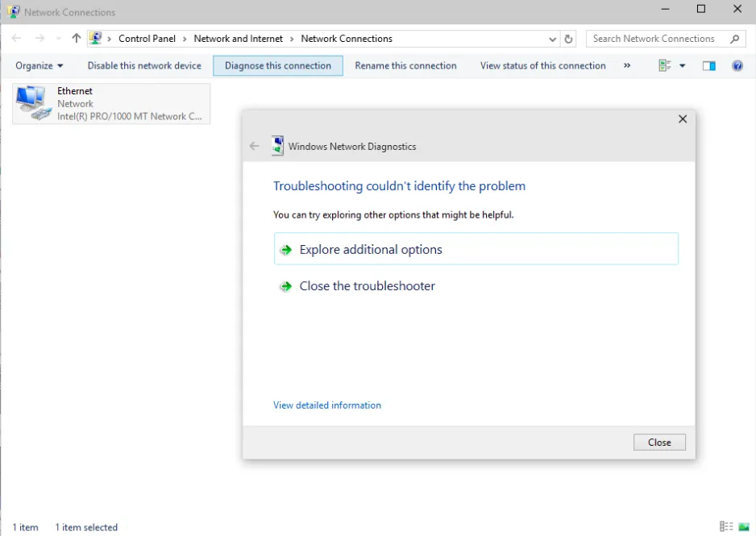Toggle the preview pane icon
756x536 pixels.
point(709,66)
